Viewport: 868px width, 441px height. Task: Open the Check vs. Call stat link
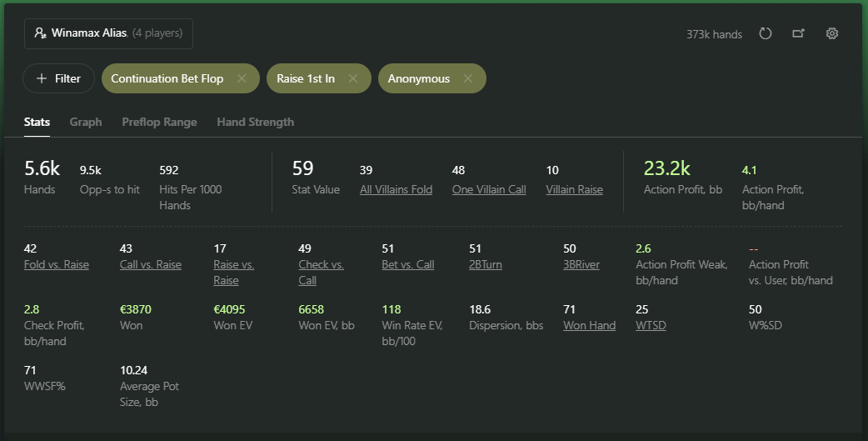click(321, 273)
